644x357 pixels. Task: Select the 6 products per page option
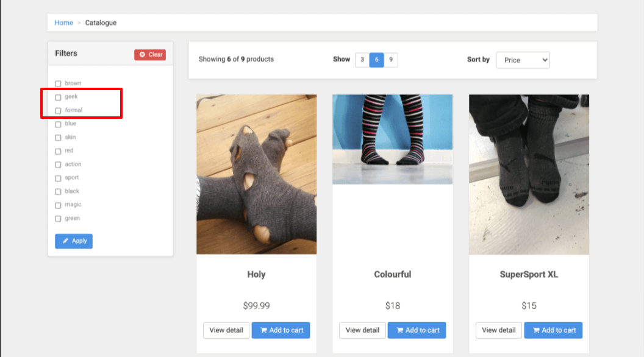click(x=376, y=60)
